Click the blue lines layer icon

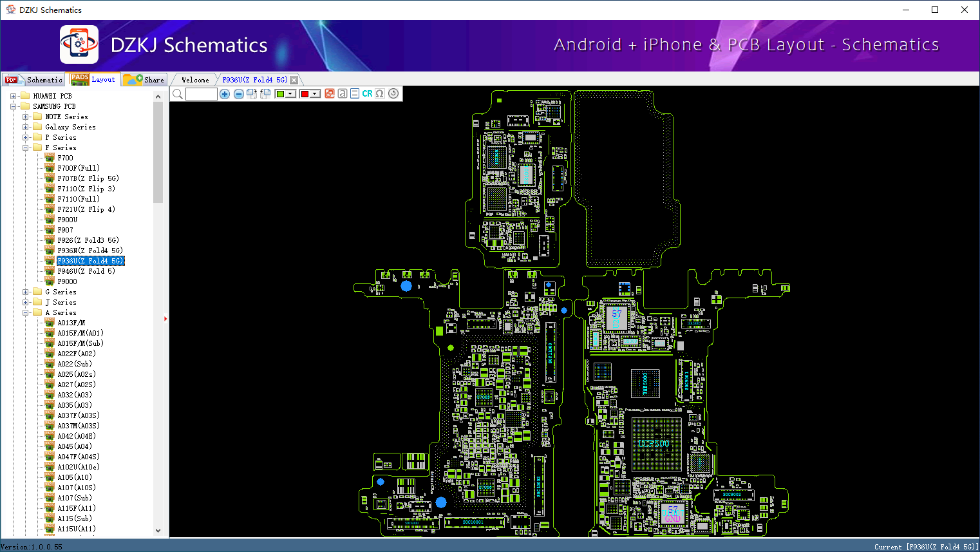(355, 93)
